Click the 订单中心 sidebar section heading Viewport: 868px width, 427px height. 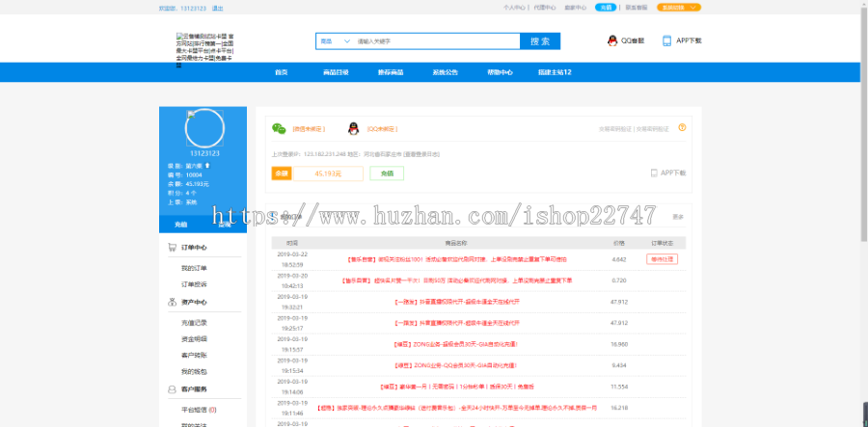[194, 248]
